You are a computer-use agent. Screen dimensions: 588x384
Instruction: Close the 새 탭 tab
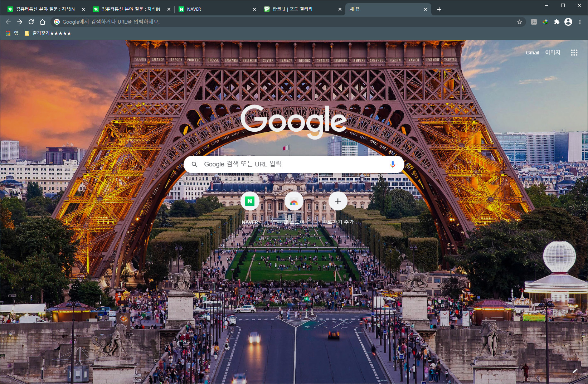[x=426, y=9]
